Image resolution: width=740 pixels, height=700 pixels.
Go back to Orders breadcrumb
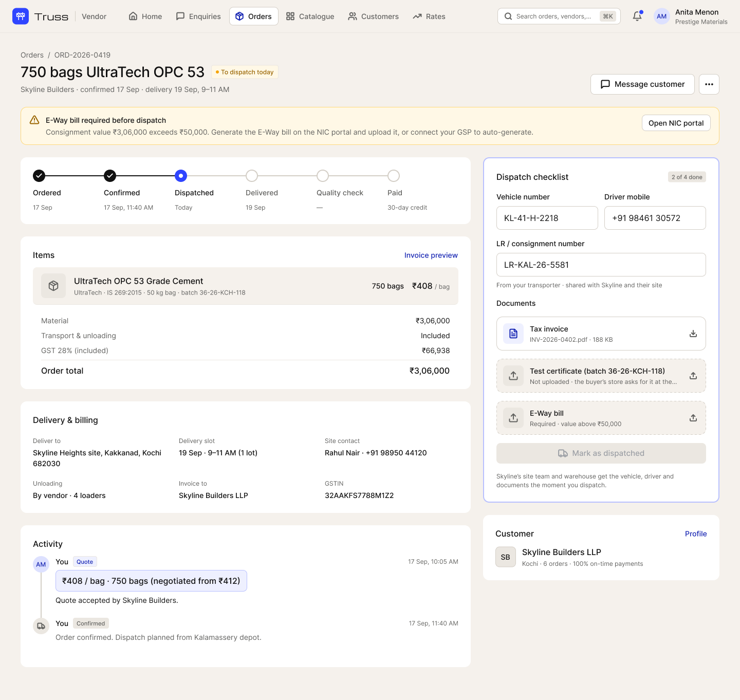(32, 55)
